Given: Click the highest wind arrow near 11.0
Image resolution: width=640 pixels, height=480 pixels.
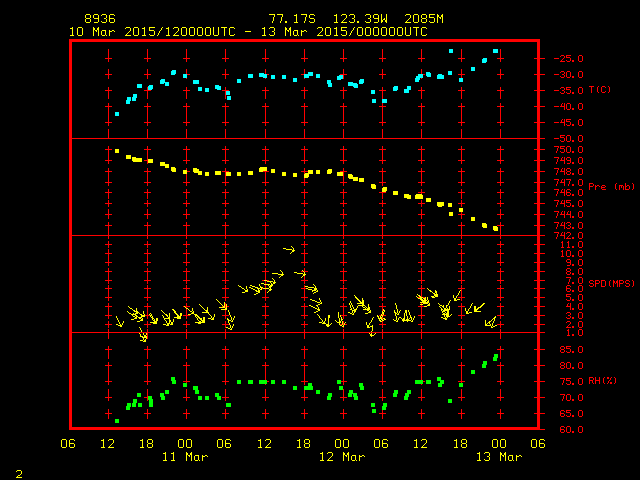Looking at the screenshot, I should tap(289, 249).
